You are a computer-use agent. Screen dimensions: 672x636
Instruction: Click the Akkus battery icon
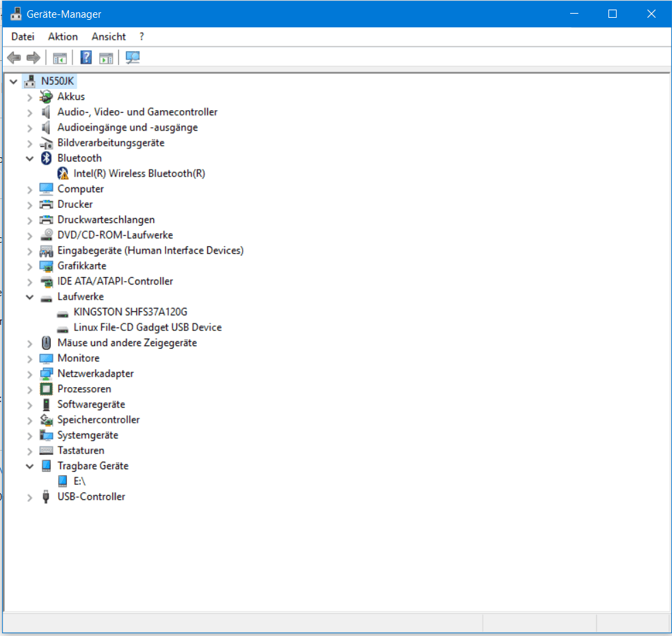(x=46, y=96)
